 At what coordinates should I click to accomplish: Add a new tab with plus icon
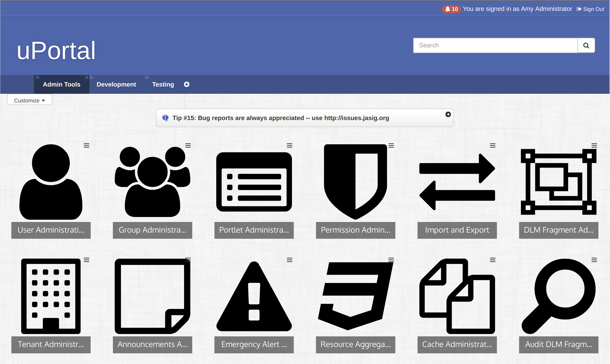coord(187,84)
